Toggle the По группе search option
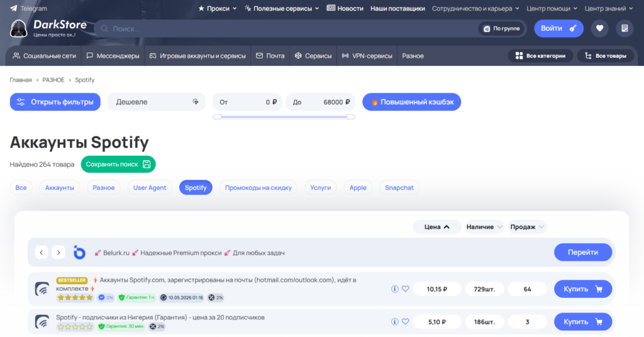Viewport: 644px width, 337px height. pos(501,29)
